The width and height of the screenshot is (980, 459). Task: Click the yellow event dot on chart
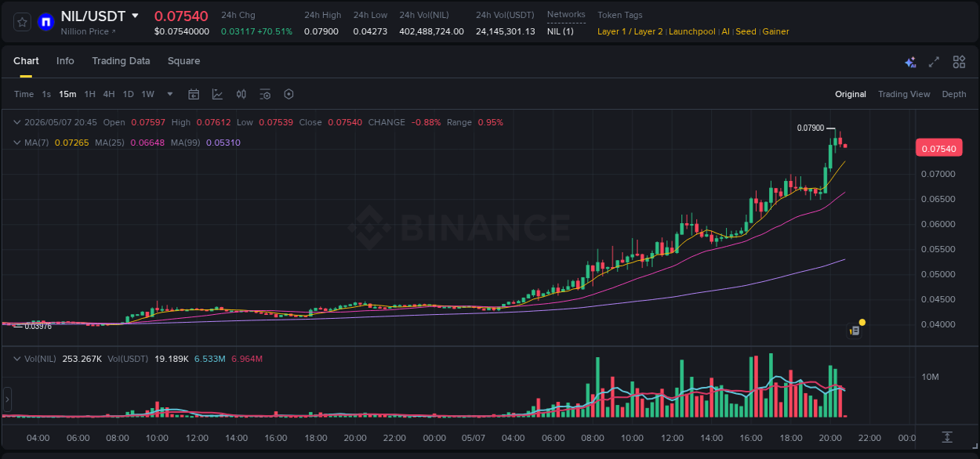(862, 322)
